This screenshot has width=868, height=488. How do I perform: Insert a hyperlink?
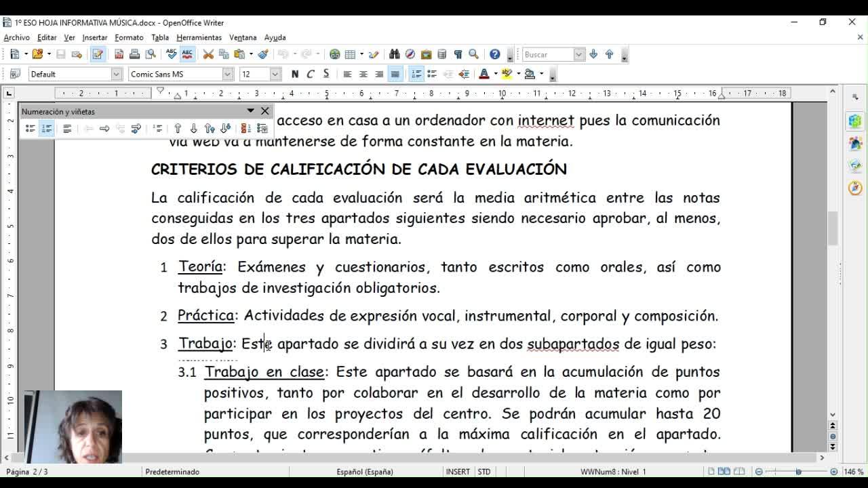335,54
